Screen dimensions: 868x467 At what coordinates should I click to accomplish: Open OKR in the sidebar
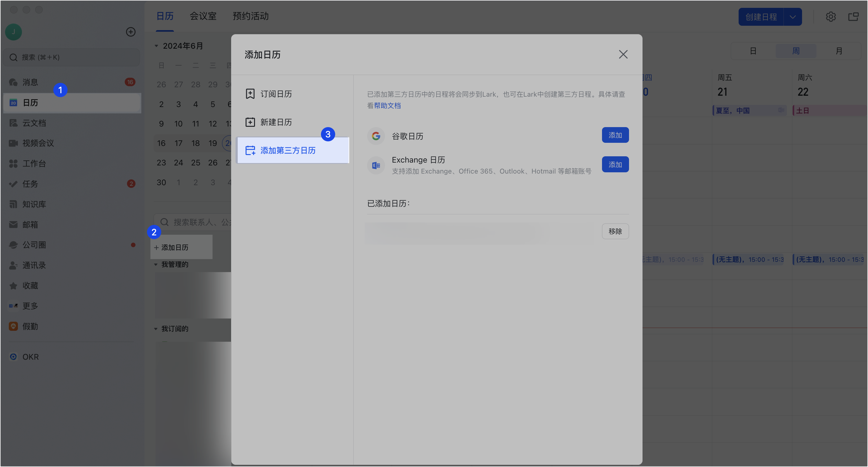(72, 357)
